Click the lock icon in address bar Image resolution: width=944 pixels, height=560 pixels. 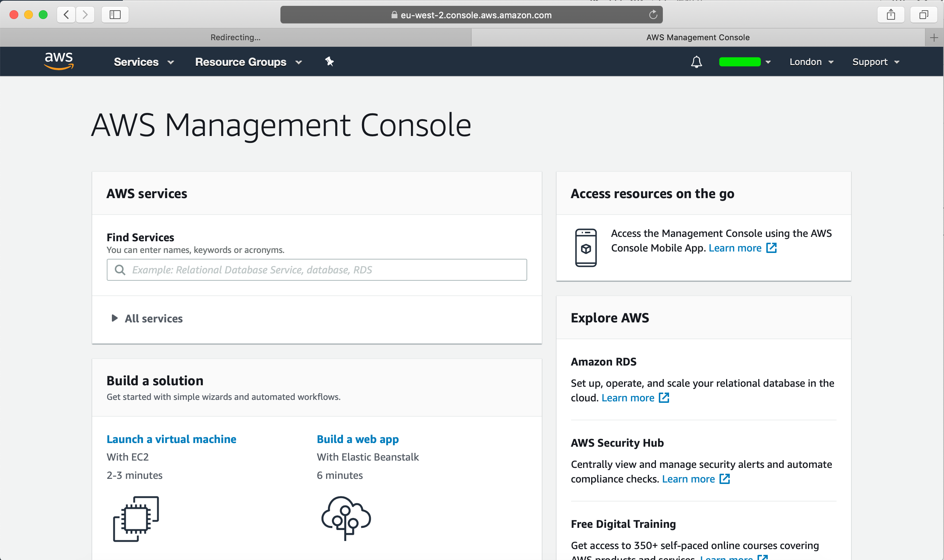click(x=394, y=15)
